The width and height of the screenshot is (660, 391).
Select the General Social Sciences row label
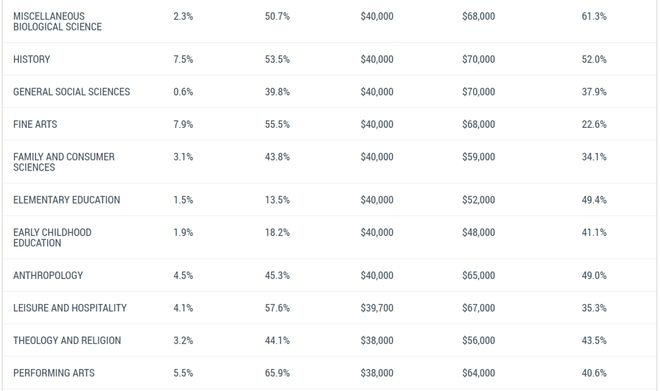pyautogui.click(x=72, y=92)
